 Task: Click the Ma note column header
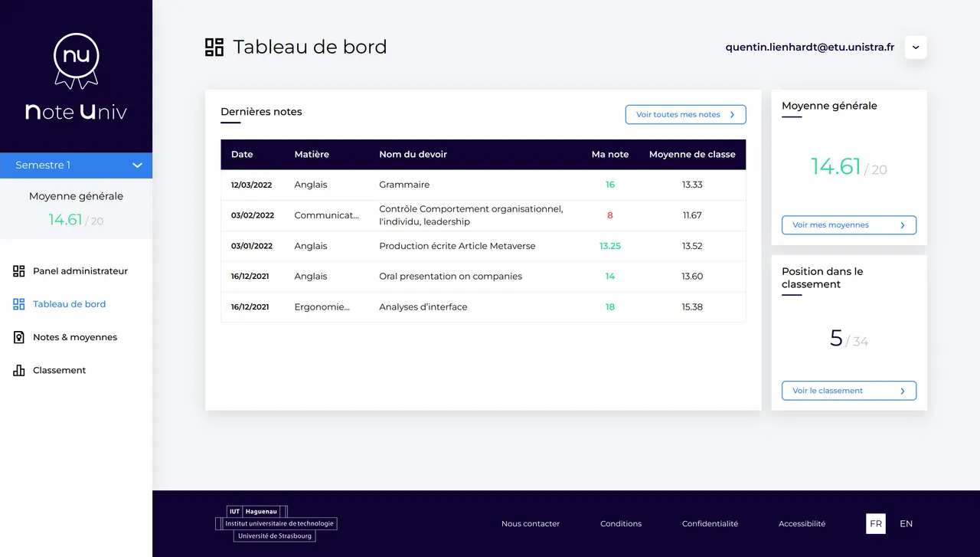[x=610, y=155]
